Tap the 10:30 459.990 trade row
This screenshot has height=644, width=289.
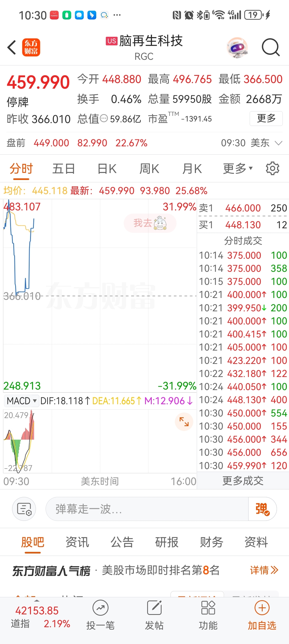(x=243, y=466)
